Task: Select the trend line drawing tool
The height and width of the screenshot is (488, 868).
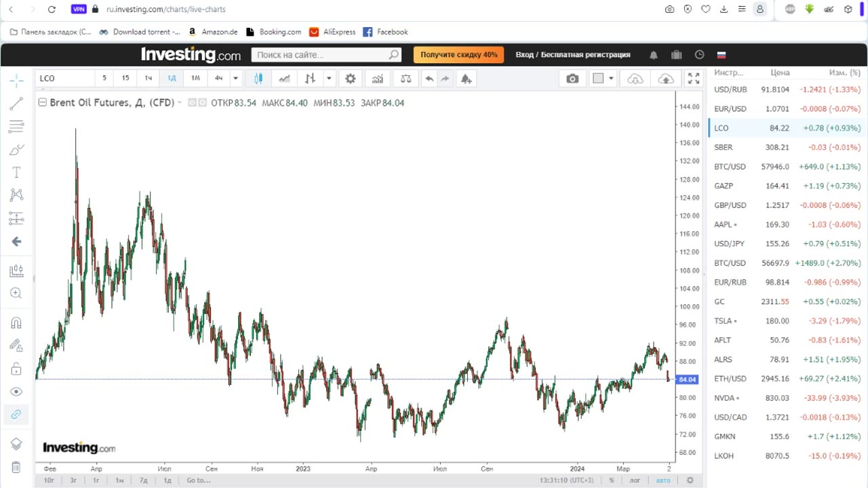Action: click(x=16, y=104)
